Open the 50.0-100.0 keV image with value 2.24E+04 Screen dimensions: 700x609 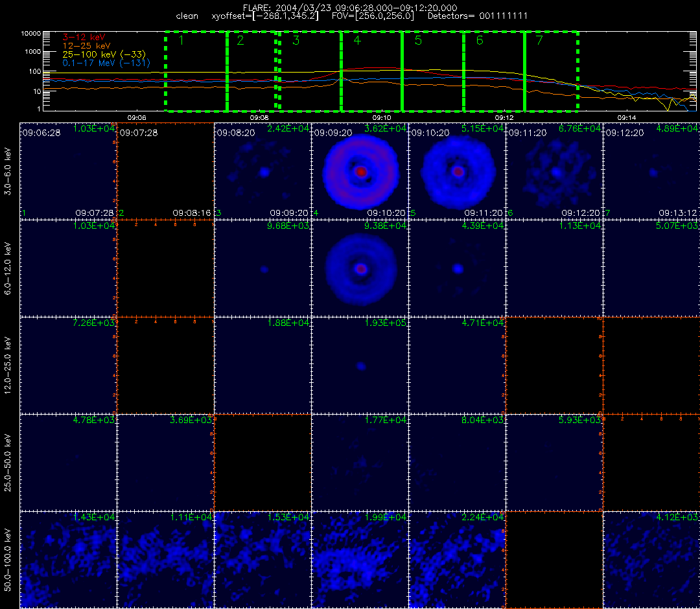click(x=458, y=560)
